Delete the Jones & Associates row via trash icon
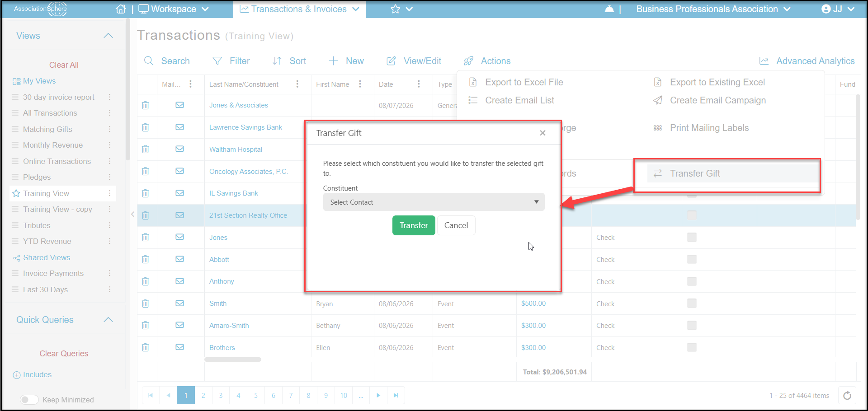The height and width of the screenshot is (411, 868). pyautogui.click(x=145, y=105)
